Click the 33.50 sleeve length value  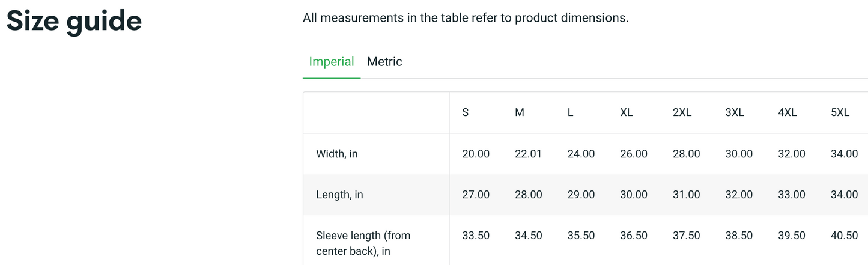point(476,236)
